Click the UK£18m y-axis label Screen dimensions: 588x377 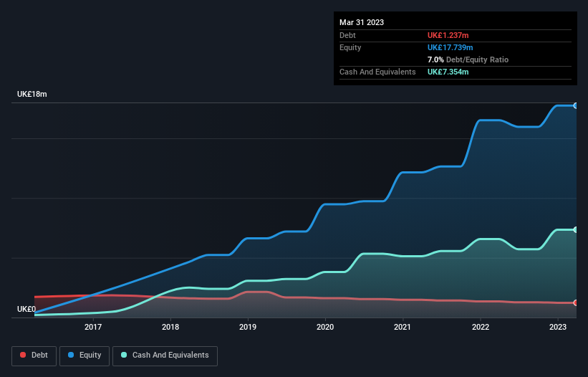pyautogui.click(x=32, y=94)
